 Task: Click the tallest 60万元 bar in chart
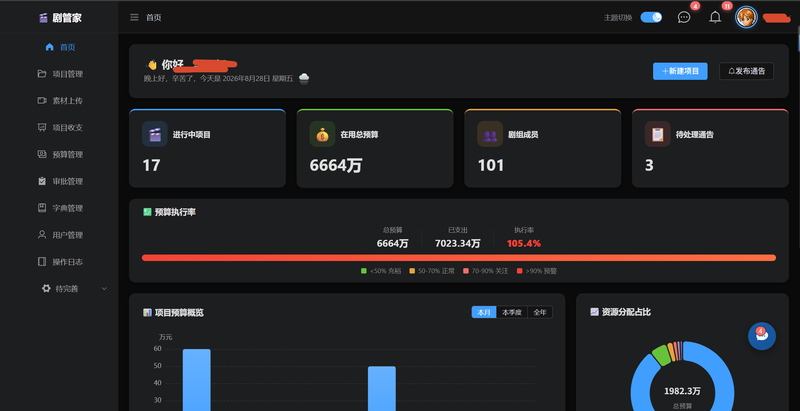click(x=196, y=380)
